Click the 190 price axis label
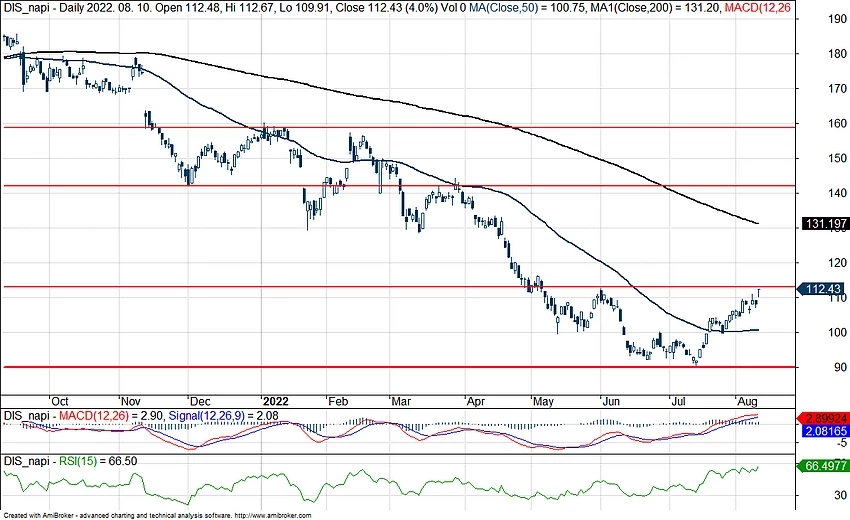This screenshot has width=850, height=520. tap(837, 19)
